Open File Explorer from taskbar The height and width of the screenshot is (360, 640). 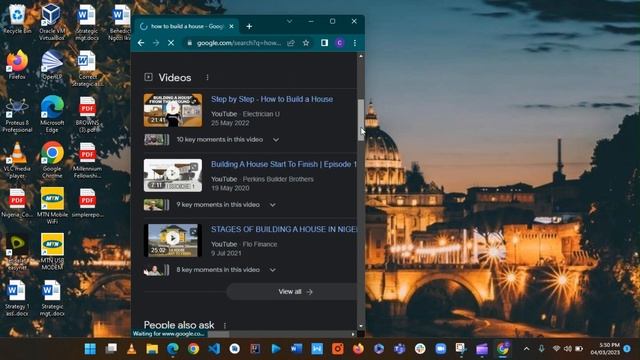click(x=152, y=349)
